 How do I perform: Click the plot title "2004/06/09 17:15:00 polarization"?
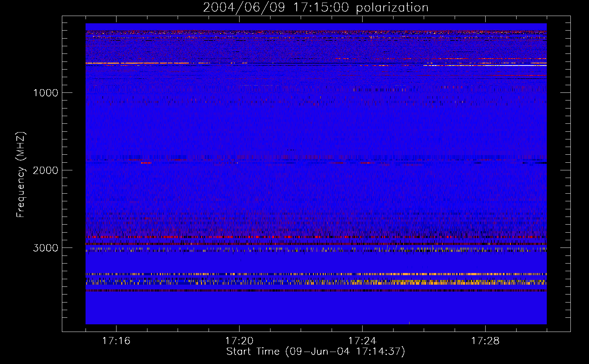click(316, 7)
